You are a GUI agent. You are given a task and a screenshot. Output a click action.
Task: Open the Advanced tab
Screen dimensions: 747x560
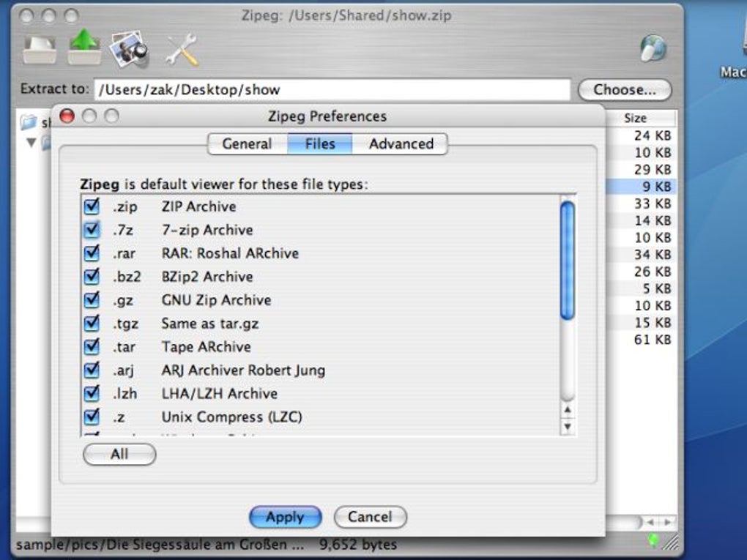click(401, 143)
